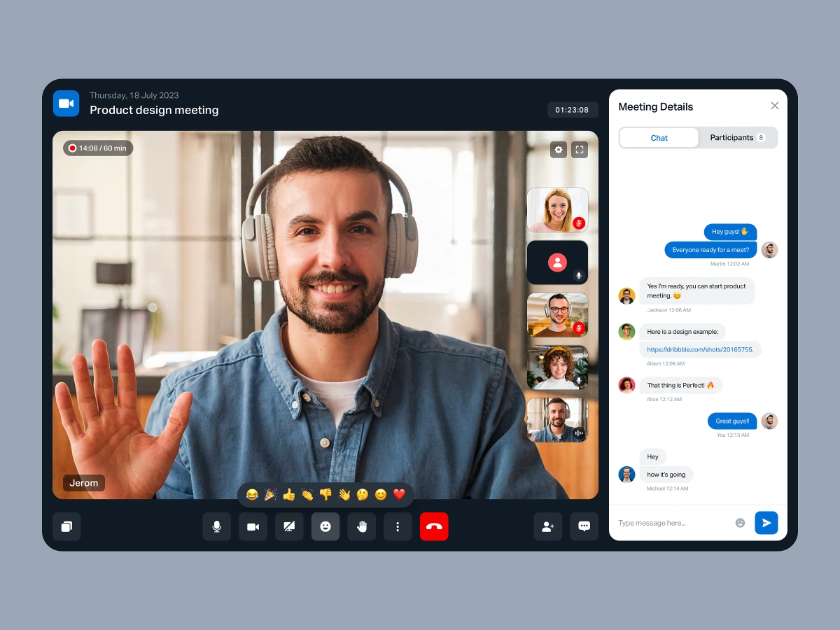Toggle screen sharing button
This screenshot has height=630, width=840.
pos(289,526)
